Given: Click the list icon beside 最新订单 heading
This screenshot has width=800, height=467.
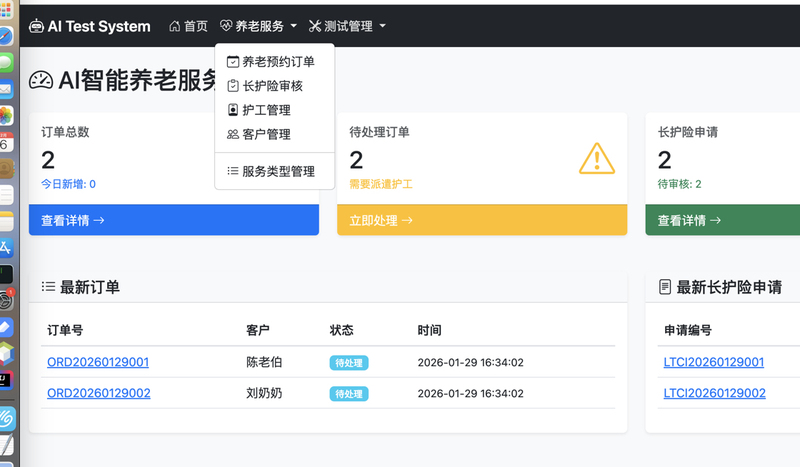Looking at the screenshot, I should coord(48,287).
